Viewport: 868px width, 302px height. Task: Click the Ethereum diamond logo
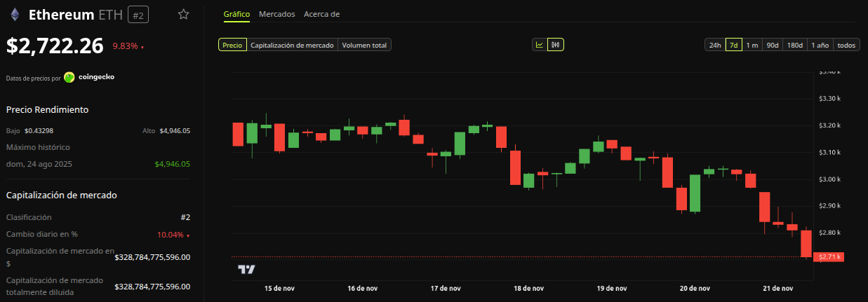click(x=14, y=14)
